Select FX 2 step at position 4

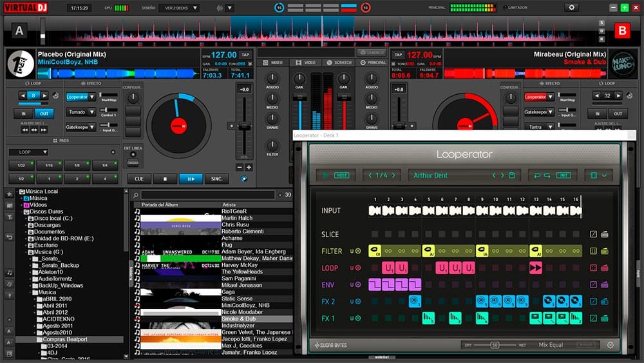click(x=415, y=301)
